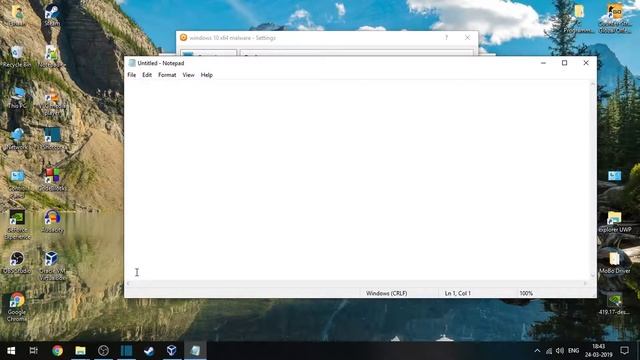
Task: Select the This PC desktop icon
Action: coord(17,98)
